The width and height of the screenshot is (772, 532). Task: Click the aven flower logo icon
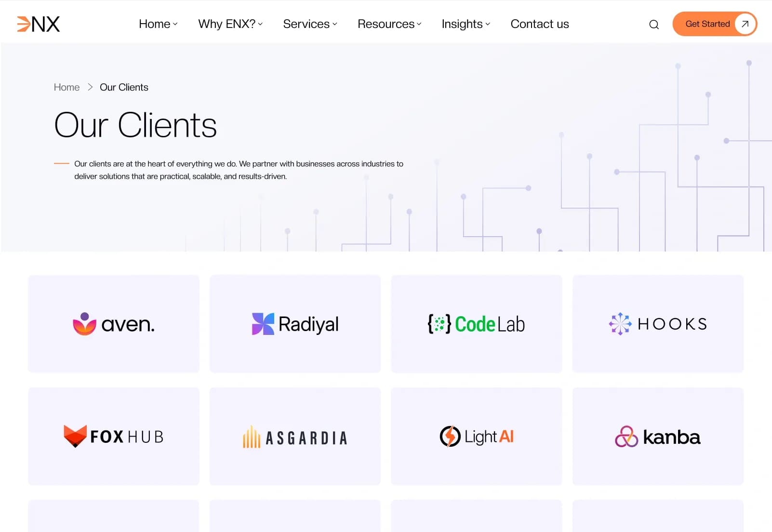[x=84, y=324]
